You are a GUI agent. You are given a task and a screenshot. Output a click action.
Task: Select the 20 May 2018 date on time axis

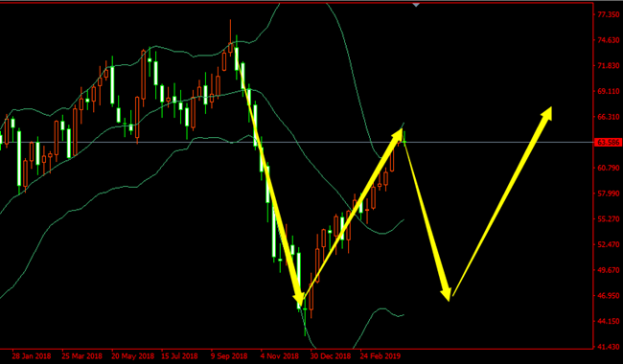pyautogui.click(x=132, y=356)
